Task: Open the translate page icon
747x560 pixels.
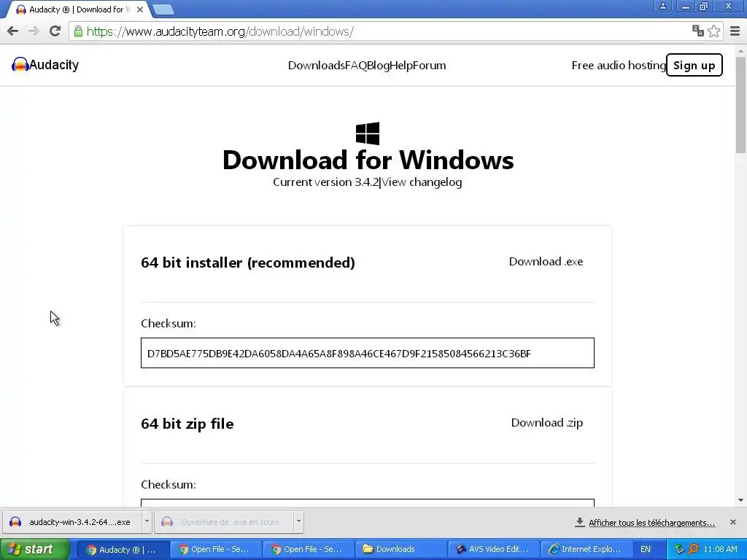Action: coord(698,31)
